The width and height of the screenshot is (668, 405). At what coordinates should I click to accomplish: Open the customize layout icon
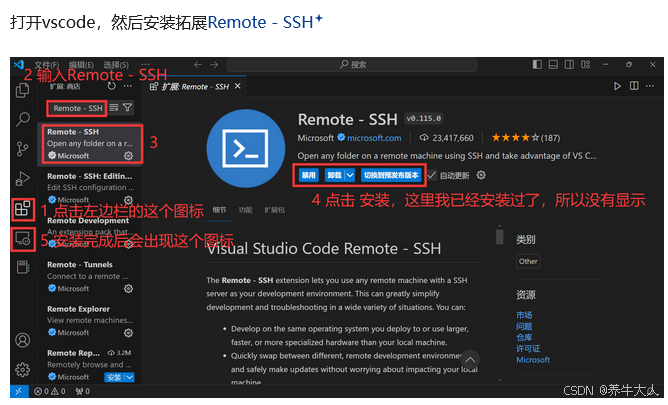586,64
